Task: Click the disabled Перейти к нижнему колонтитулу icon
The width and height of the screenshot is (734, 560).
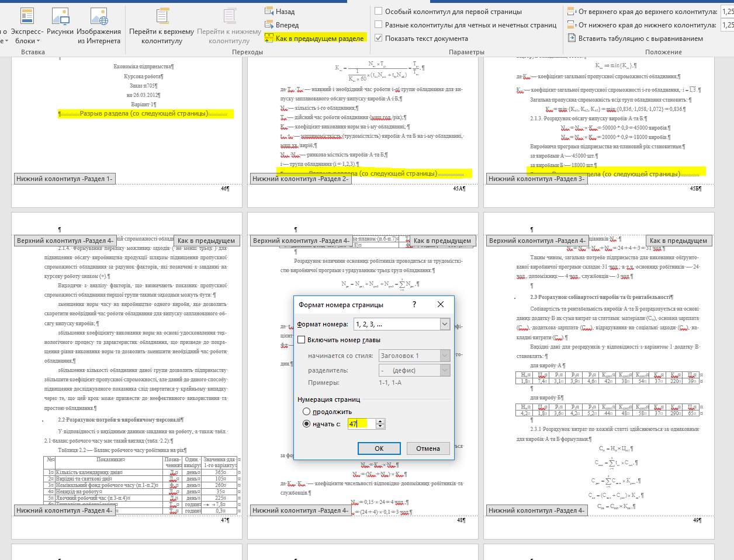Action: click(x=230, y=16)
